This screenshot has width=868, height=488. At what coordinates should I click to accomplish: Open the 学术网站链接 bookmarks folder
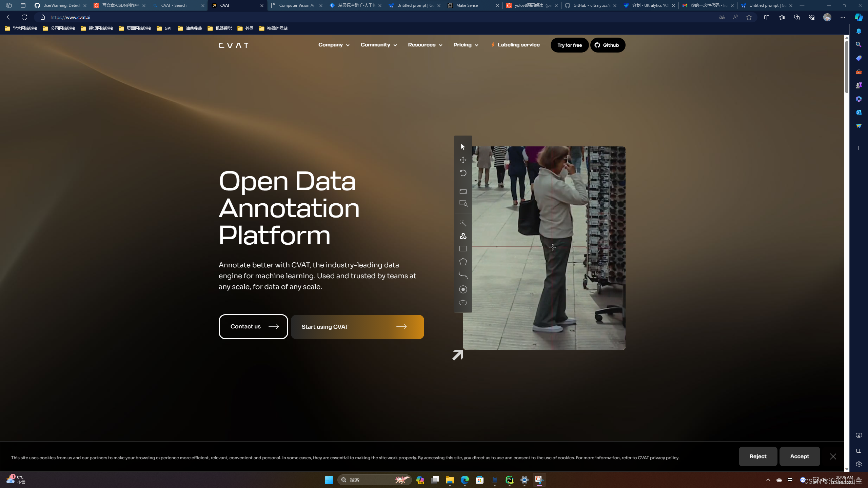click(21, 28)
